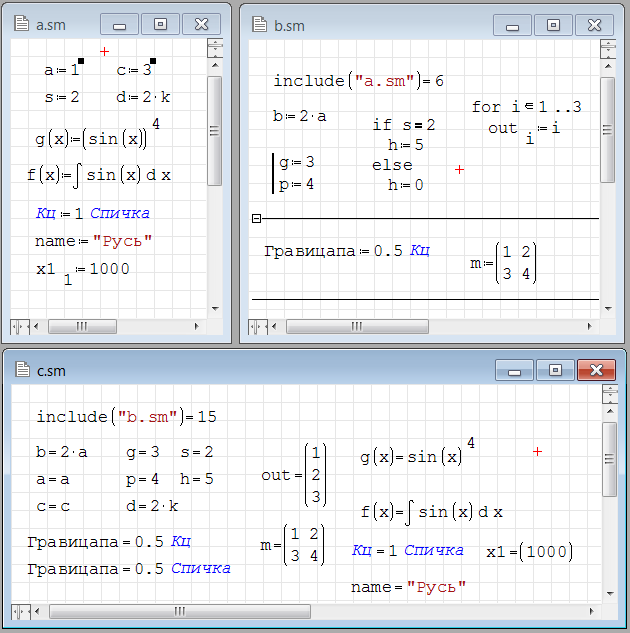This screenshot has height=633, width=630.
Task: Close the c.sm window
Action: click(596, 371)
